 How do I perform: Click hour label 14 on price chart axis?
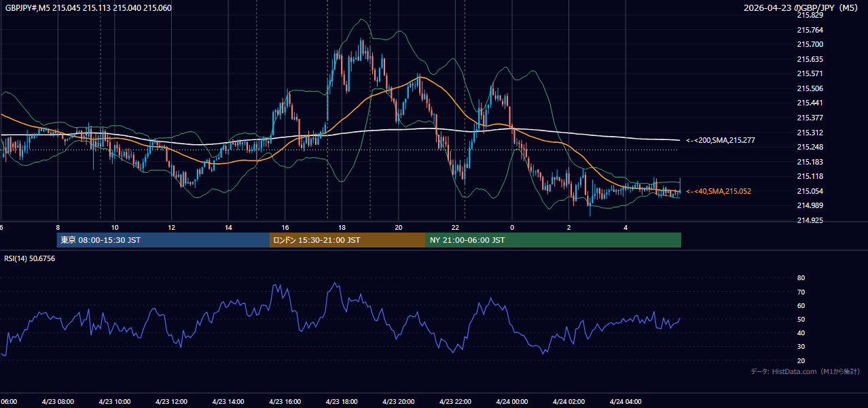[x=228, y=227]
